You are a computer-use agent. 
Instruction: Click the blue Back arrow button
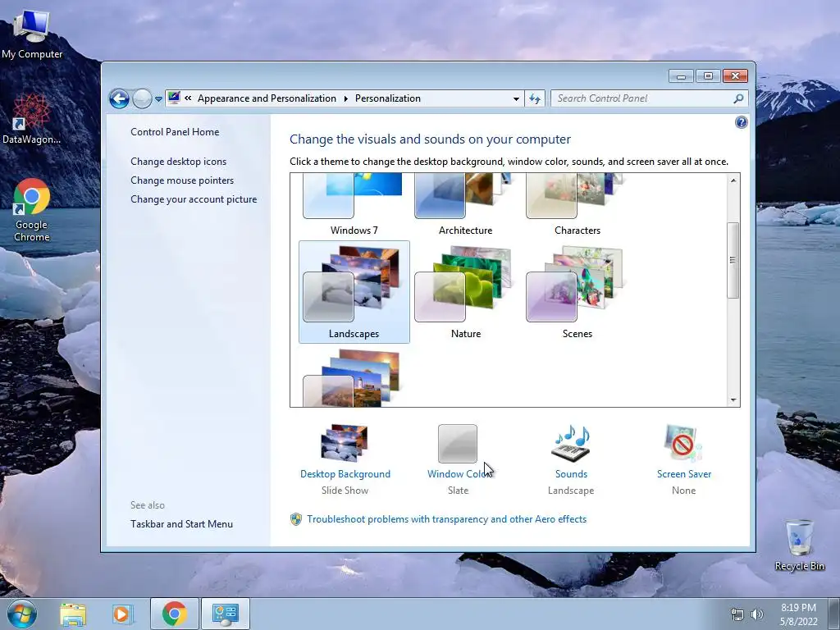119,98
